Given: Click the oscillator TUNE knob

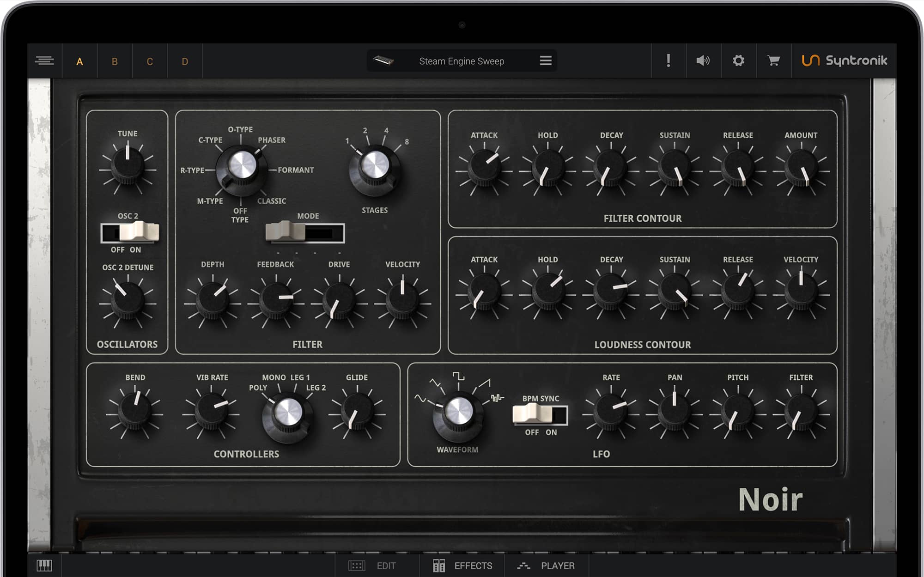Looking at the screenshot, I should click(x=128, y=165).
